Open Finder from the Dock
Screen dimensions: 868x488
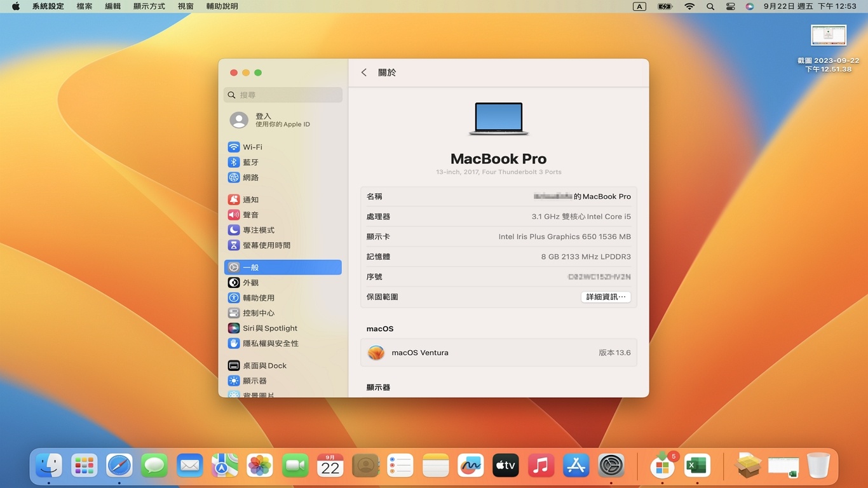coord(49,466)
